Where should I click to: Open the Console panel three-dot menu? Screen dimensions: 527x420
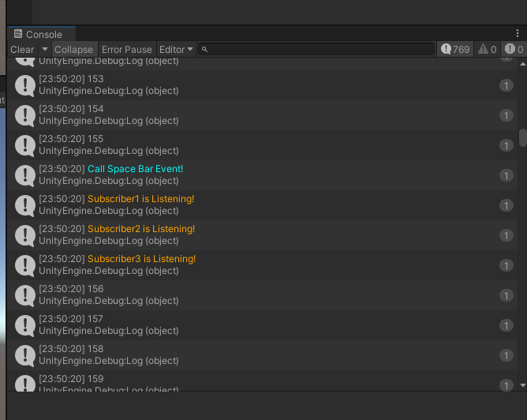pos(518,33)
